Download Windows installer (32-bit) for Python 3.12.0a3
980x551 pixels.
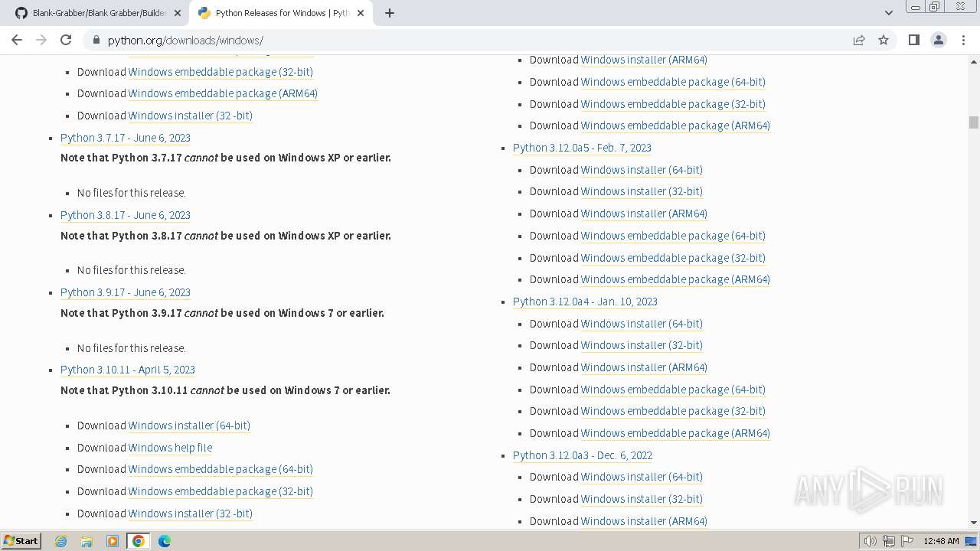(642, 499)
